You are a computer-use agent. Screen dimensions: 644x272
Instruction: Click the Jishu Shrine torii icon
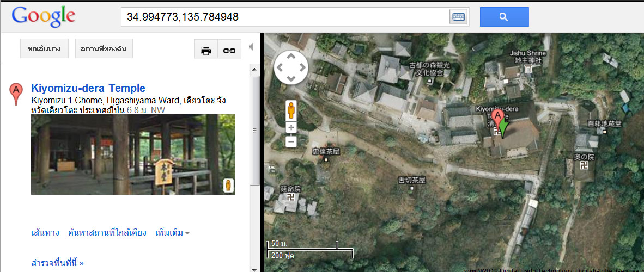point(528,69)
